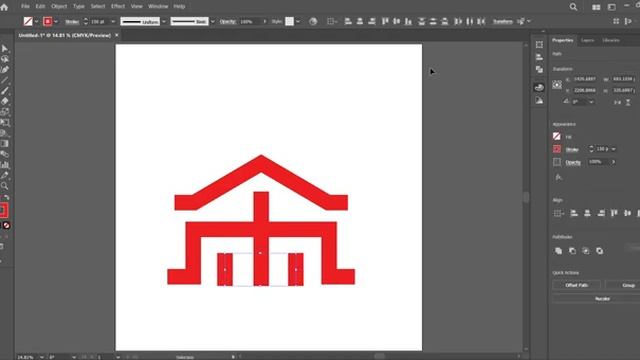The width and height of the screenshot is (640, 360).
Task: Expand the opacity slider arrow in control bar
Action: tap(264, 21)
